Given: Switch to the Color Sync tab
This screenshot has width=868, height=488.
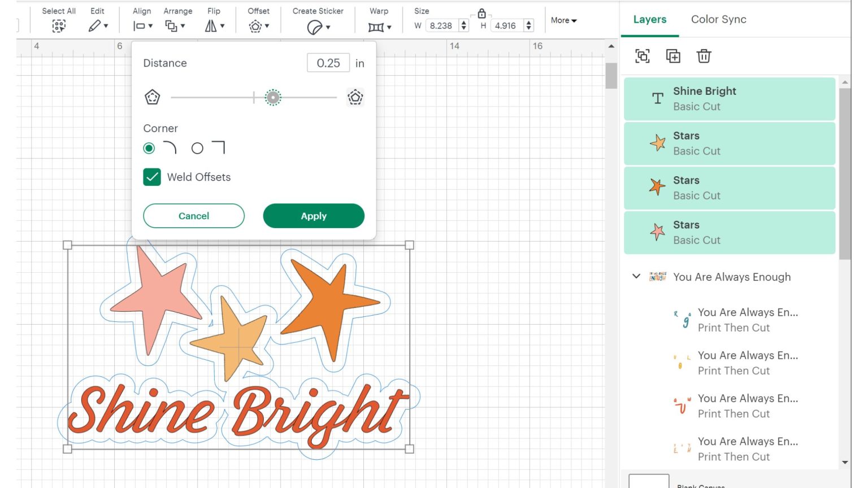Looking at the screenshot, I should point(718,19).
